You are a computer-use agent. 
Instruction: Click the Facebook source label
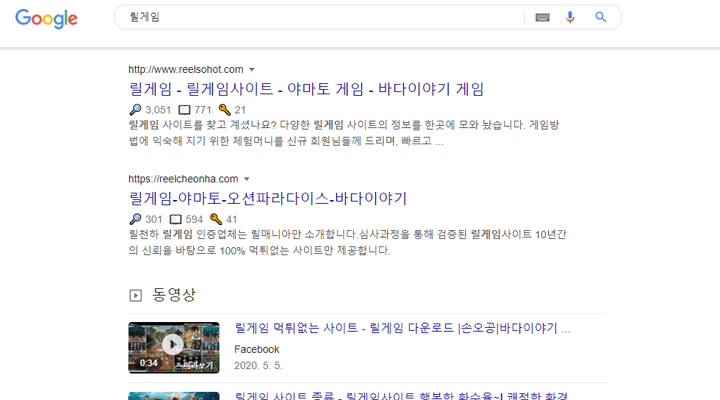coord(257,349)
